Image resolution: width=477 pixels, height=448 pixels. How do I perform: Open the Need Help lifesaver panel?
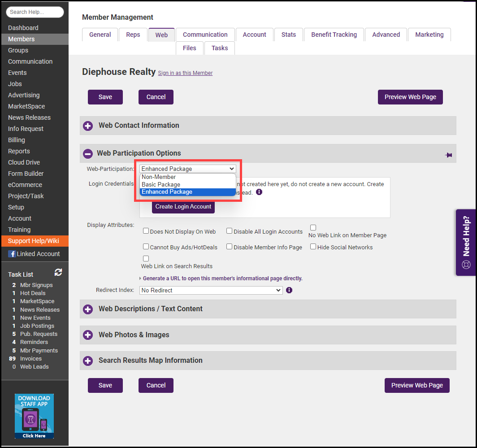[x=466, y=242]
